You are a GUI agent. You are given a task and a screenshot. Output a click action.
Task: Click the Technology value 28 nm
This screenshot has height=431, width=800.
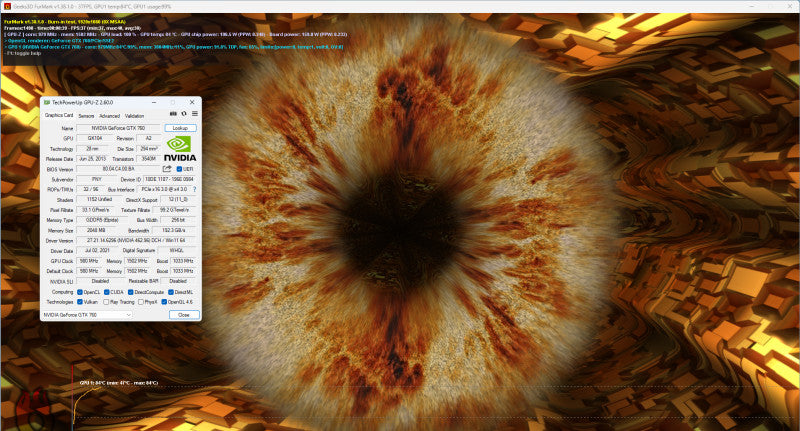[x=92, y=148]
